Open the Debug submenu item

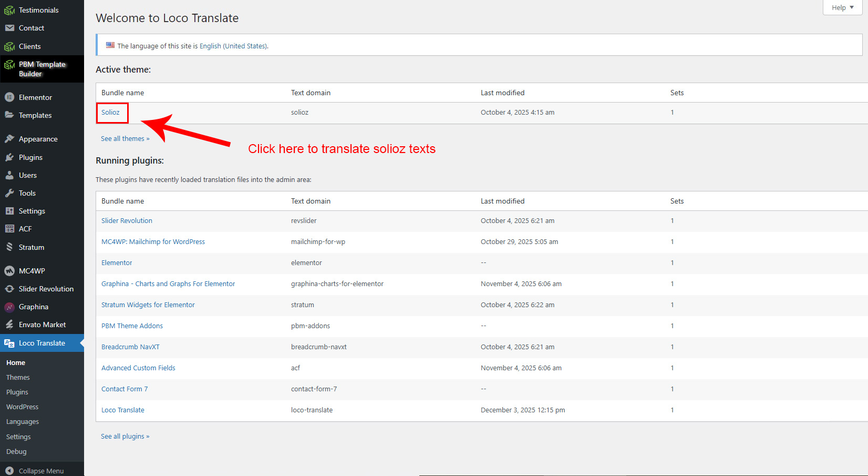16,452
